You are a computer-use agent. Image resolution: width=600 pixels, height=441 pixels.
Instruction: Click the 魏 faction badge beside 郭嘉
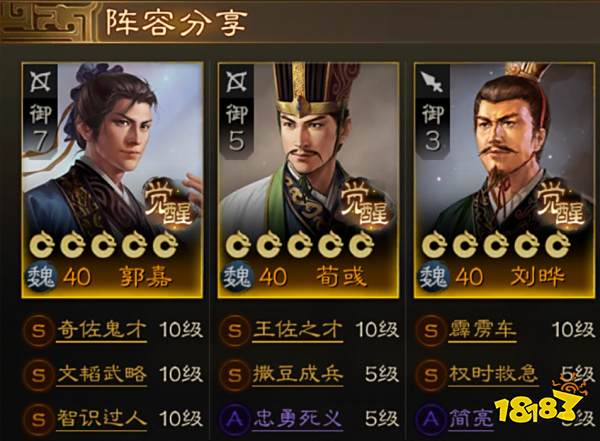pos(41,276)
